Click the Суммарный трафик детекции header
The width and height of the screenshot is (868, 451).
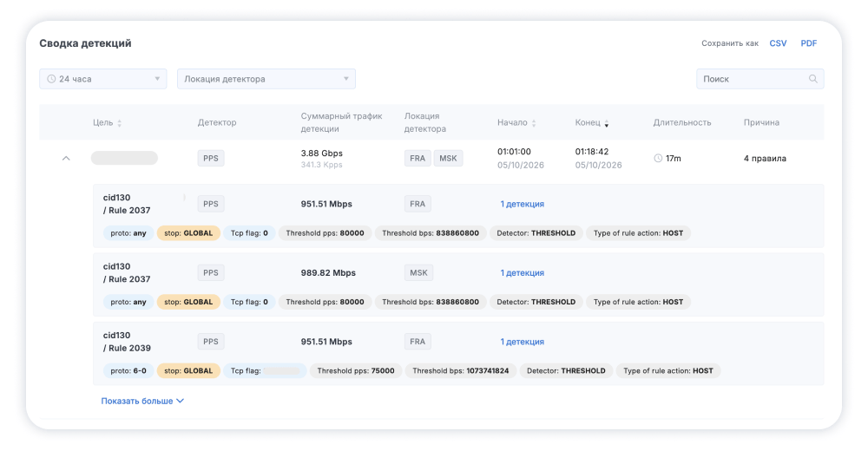[x=341, y=122]
